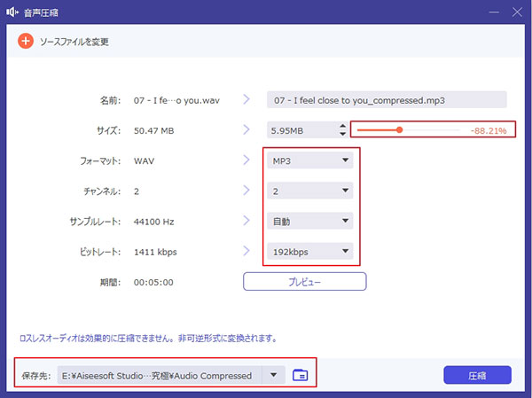
Task: Click the -88.21% compression percentage
Action: point(489,130)
